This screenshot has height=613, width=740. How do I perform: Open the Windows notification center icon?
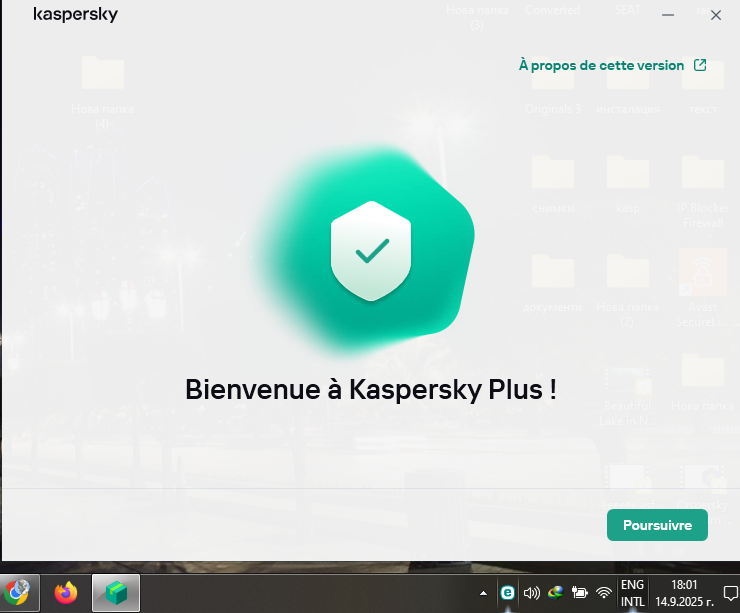click(x=730, y=593)
